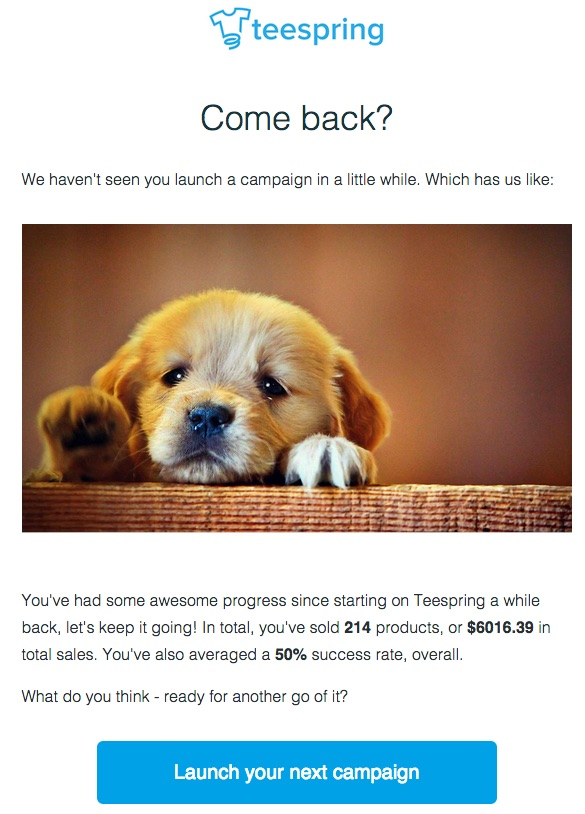
Task: Click the Teespring t-shirt logo icon
Action: point(230,29)
